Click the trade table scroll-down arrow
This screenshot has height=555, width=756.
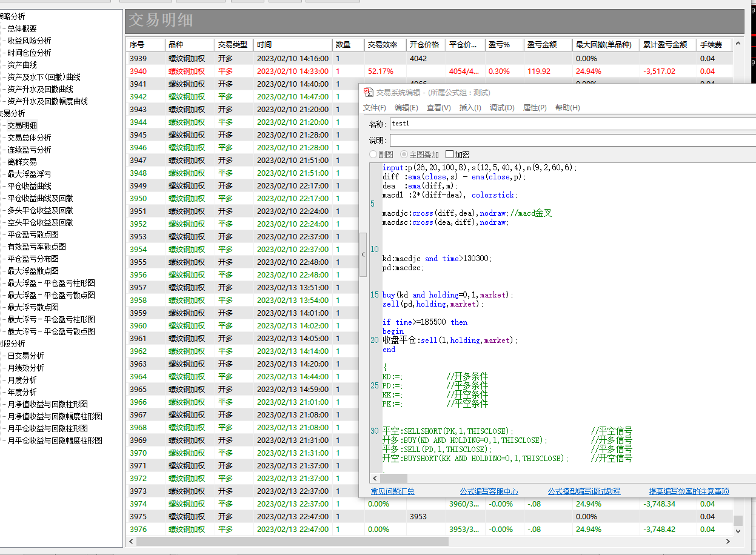click(x=738, y=530)
